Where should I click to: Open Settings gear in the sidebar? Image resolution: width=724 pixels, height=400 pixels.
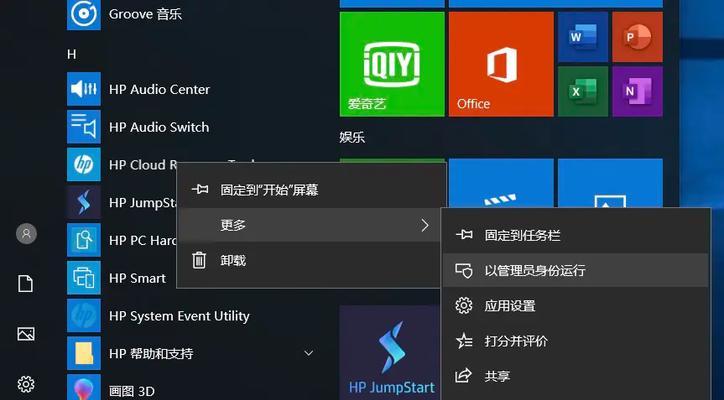(x=26, y=384)
